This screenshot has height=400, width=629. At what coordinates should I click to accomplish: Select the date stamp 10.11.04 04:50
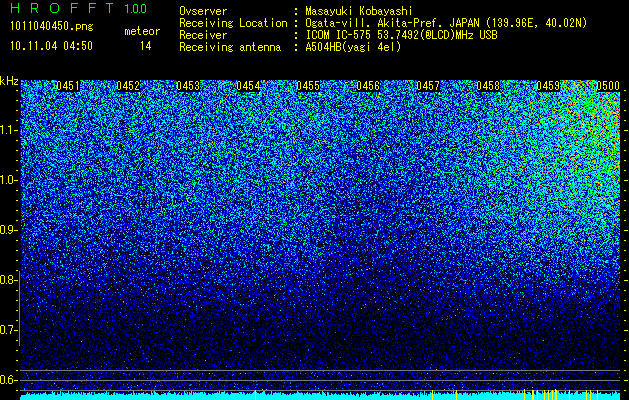tap(51, 46)
